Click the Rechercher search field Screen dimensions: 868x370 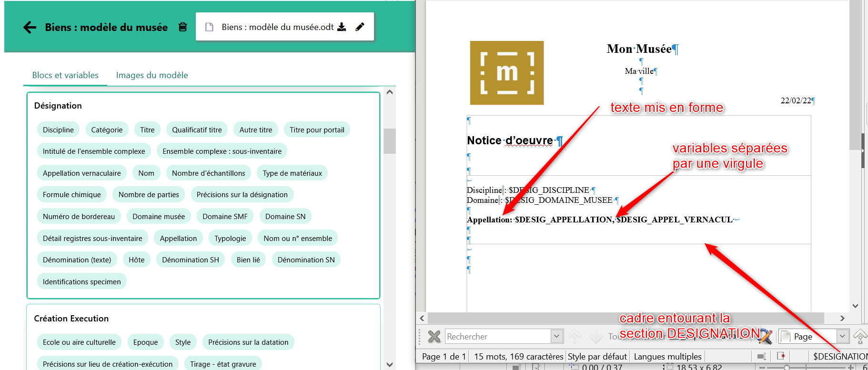[498, 336]
